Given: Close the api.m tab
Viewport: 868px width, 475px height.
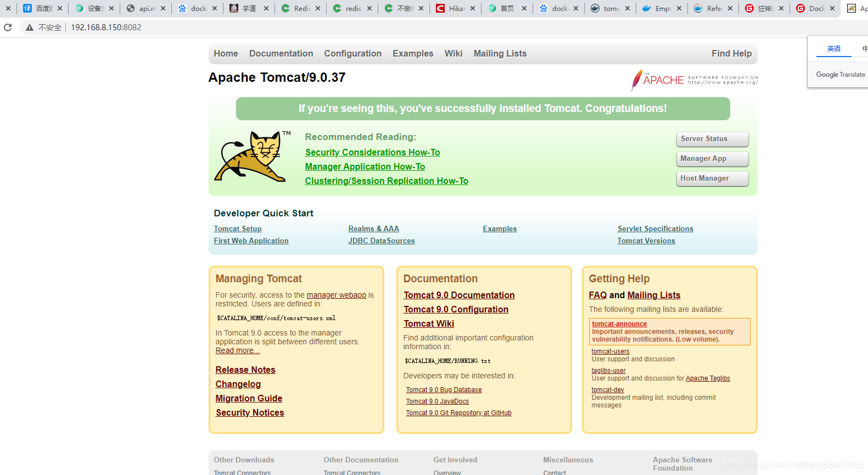Looking at the screenshot, I should coord(163,8).
